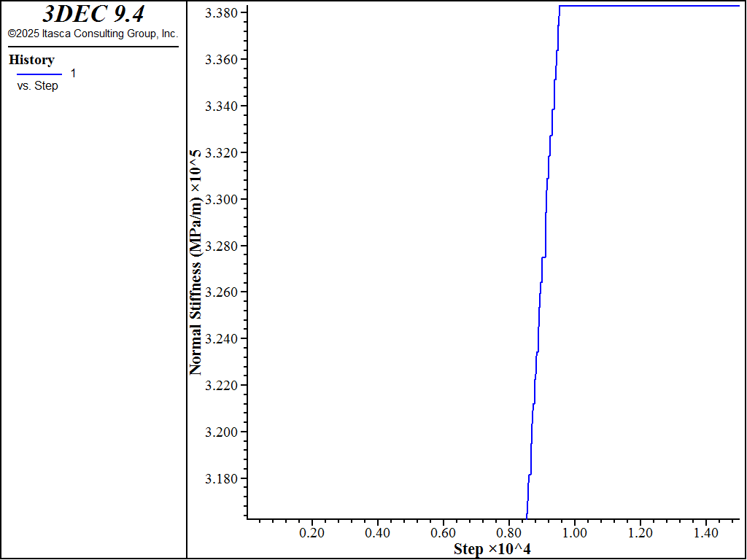The height and width of the screenshot is (560, 747).
Task: Click the 'vs. Step' legend text
Action: click(37, 86)
